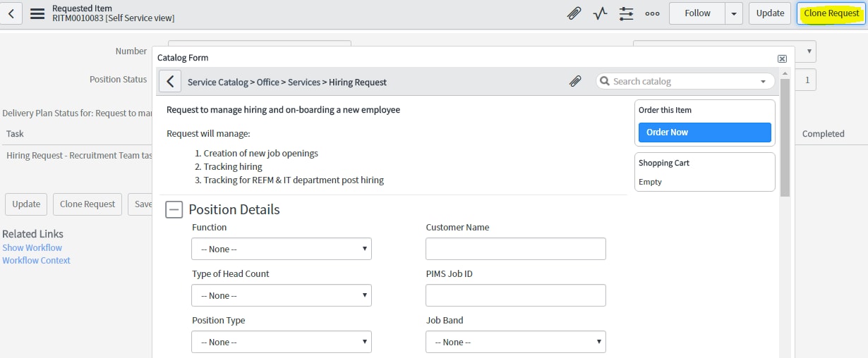Click the catalog form paperclip icon

tap(575, 82)
